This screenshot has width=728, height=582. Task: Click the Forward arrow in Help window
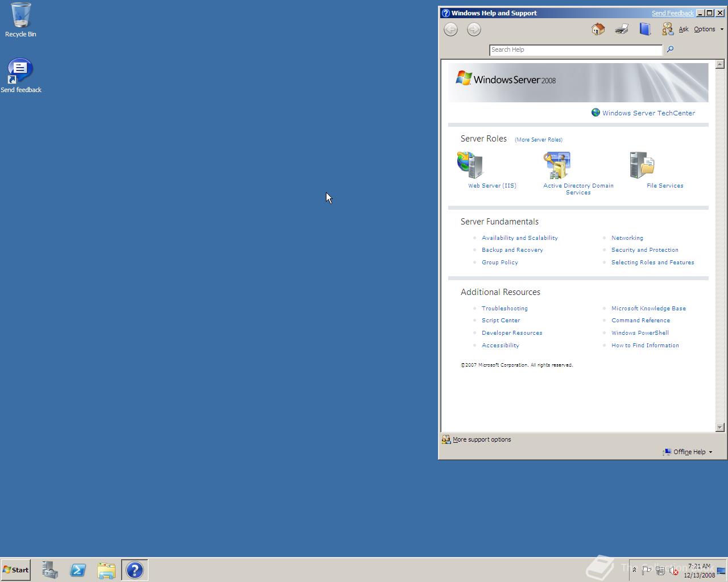click(474, 30)
